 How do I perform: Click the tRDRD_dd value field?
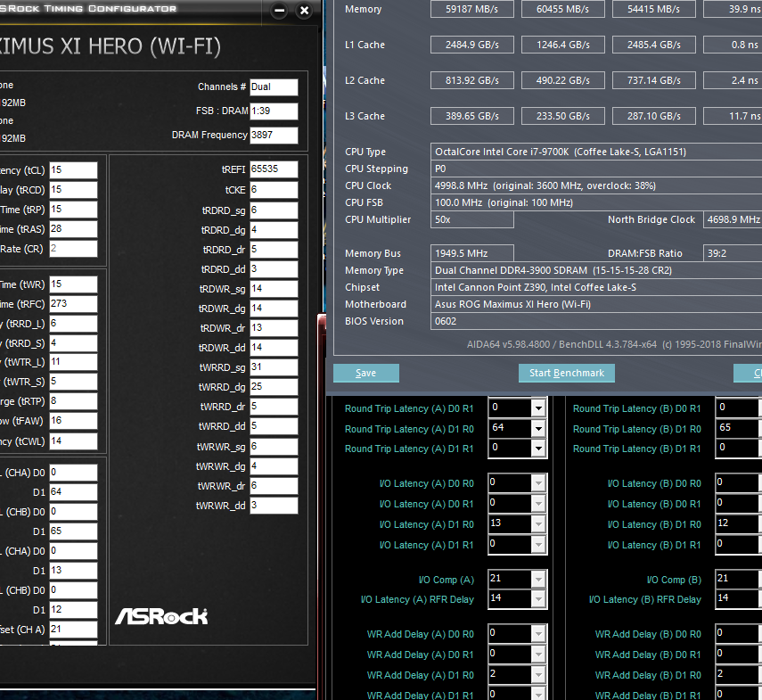point(274,268)
